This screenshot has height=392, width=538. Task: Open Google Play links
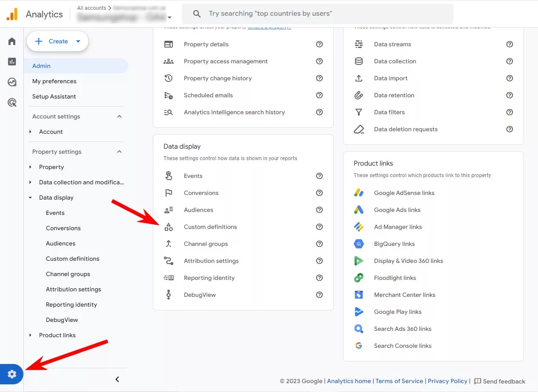point(398,312)
